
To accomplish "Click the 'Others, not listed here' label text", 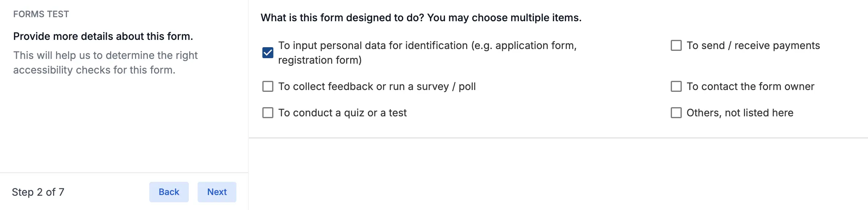I will click(740, 113).
